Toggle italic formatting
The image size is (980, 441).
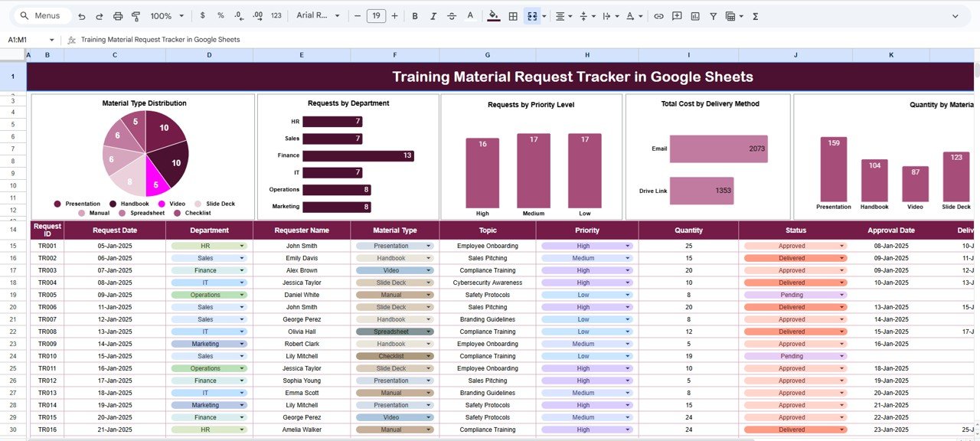pyautogui.click(x=433, y=15)
